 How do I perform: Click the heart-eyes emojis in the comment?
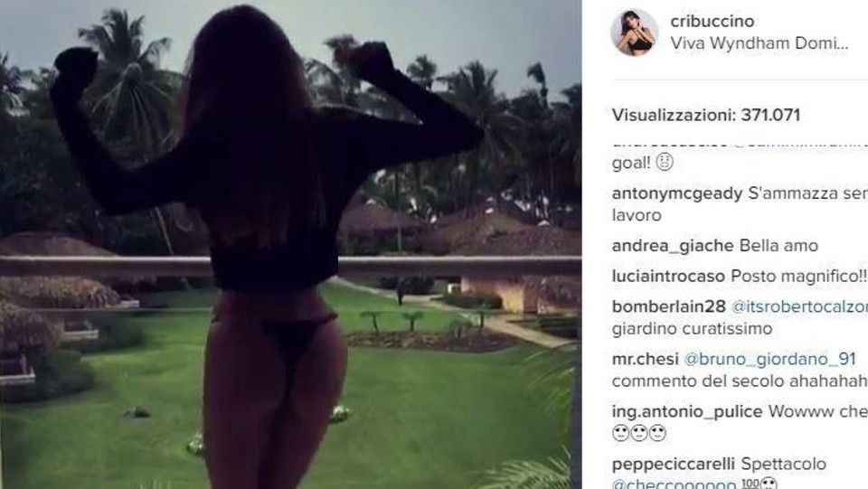click(x=639, y=433)
